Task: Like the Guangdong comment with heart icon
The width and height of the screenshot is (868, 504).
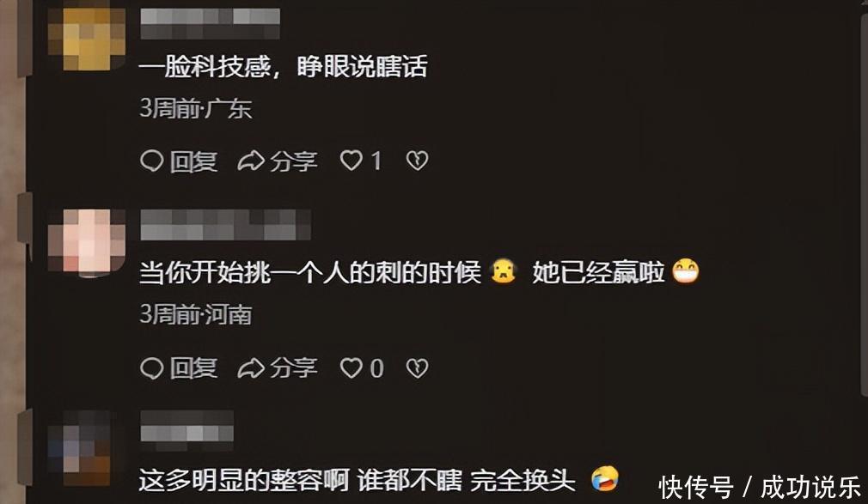Action: (x=351, y=161)
